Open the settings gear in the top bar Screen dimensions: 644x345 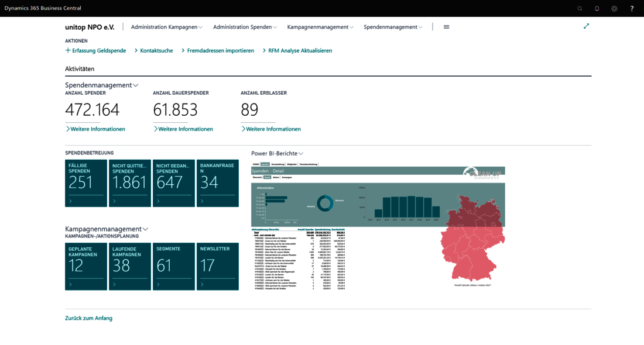click(614, 9)
